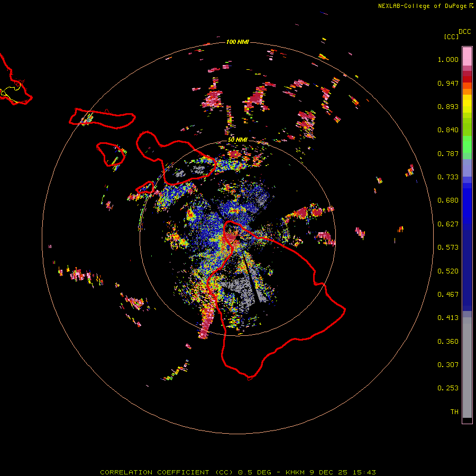Click the 0.893 value on color scale
Image resolution: width=476 pixels, height=476 pixels.
pos(448,106)
